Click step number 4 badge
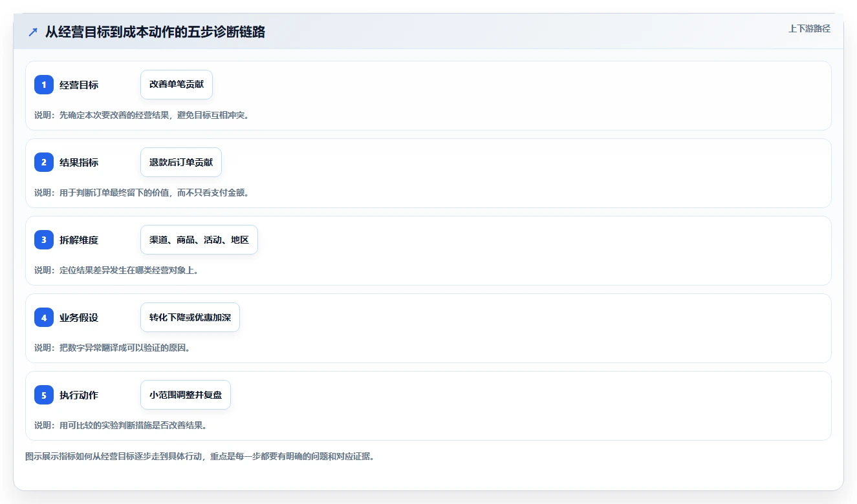Screen dimensions: 857x504 (x=44, y=317)
